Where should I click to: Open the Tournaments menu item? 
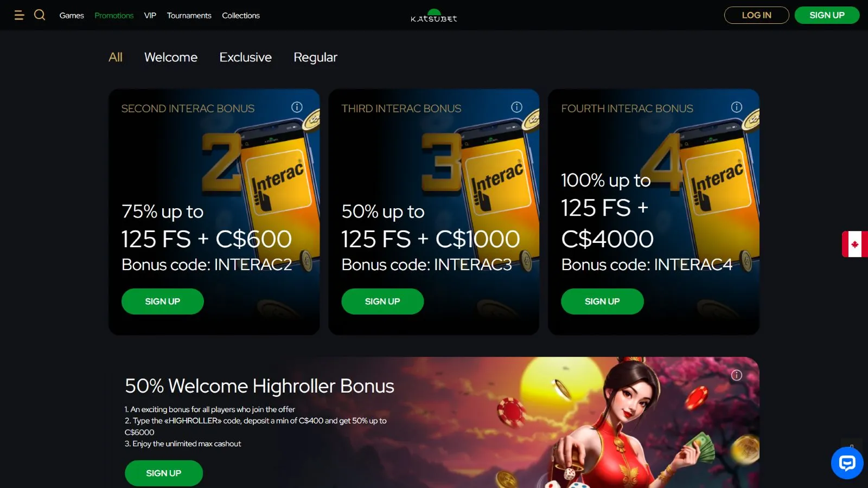click(189, 15)
